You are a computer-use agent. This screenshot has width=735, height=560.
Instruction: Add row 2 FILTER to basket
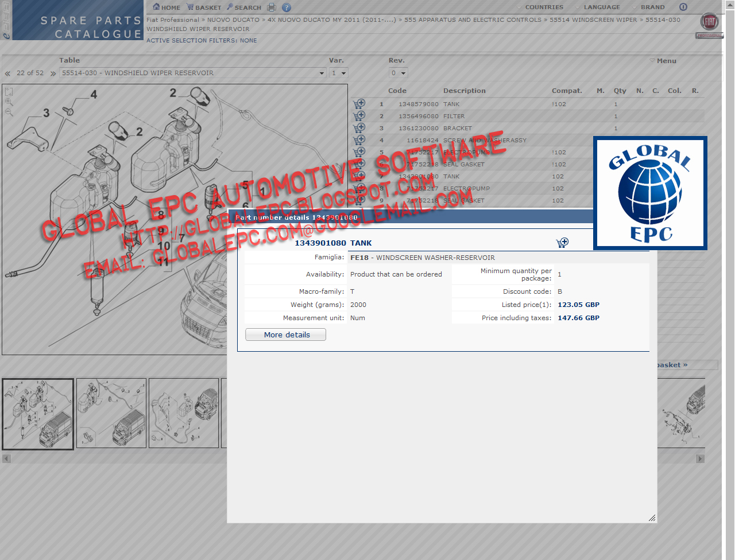pos(359,116)
